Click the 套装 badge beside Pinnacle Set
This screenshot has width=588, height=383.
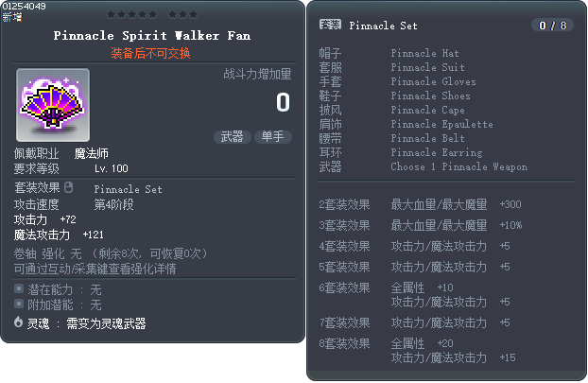click(330, 25)
